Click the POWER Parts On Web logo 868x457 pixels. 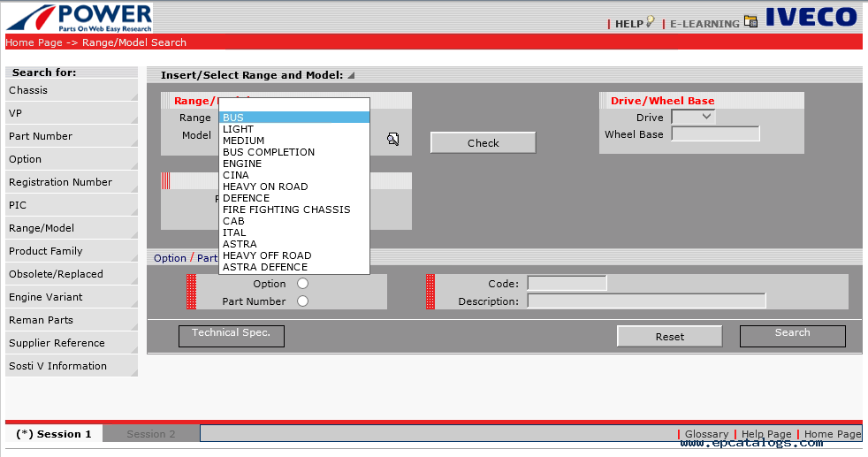tap(80, 19)
